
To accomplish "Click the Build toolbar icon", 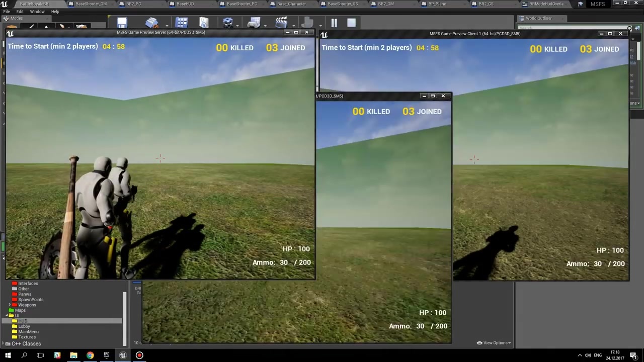I will point(307,23).
